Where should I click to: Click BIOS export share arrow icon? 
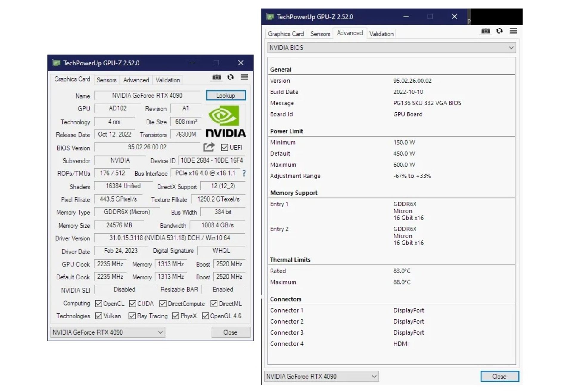pos(209,147)
